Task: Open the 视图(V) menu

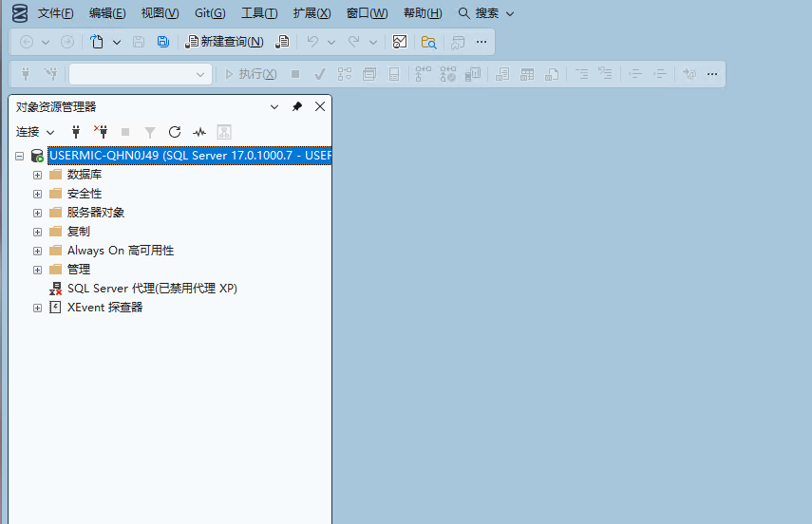Action: click(x=160, y=13)
